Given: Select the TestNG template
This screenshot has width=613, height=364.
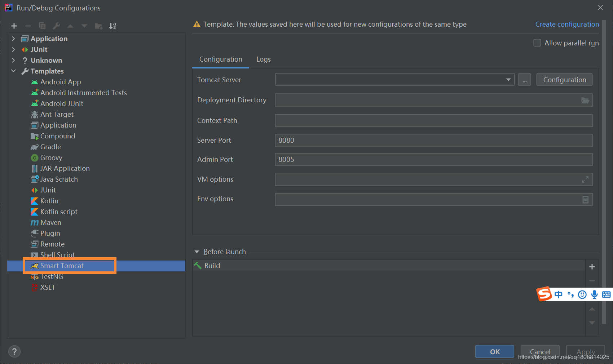Looking at the screenshot, I should (52, 277).
